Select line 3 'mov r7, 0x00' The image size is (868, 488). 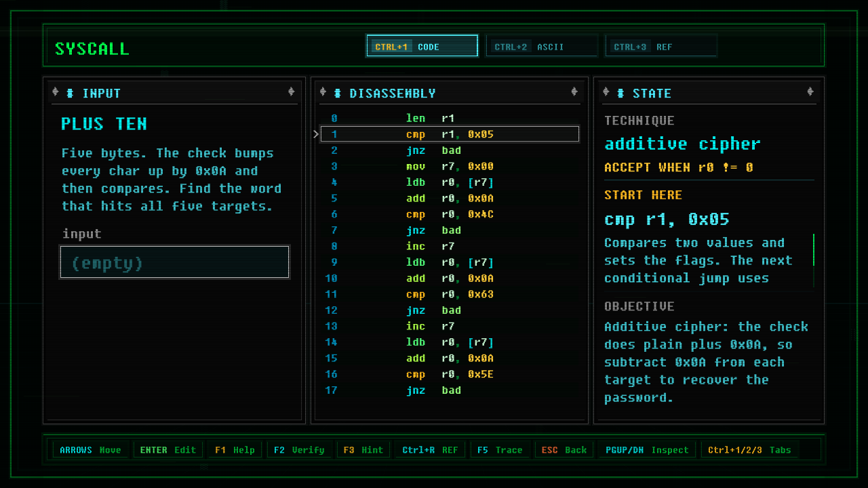[450, 166]
